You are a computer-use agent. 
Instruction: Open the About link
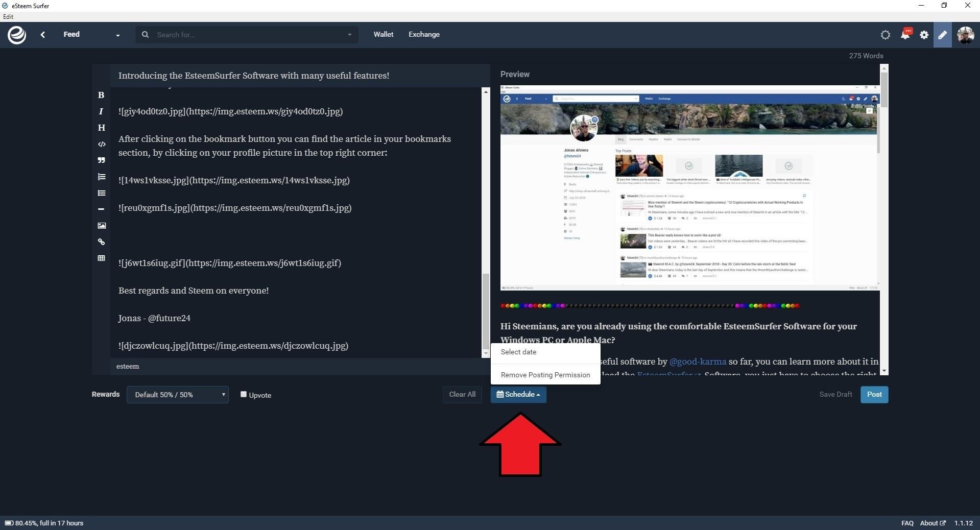click(933, 523)
